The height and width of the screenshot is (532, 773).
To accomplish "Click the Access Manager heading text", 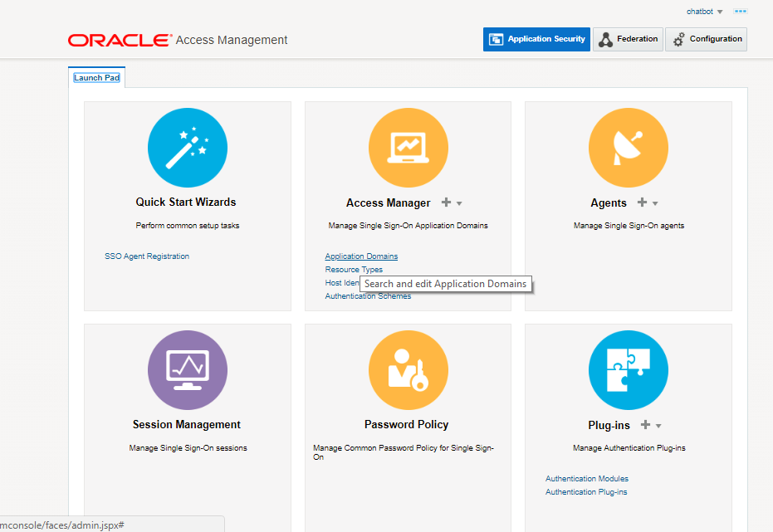I will pos(388,203).
